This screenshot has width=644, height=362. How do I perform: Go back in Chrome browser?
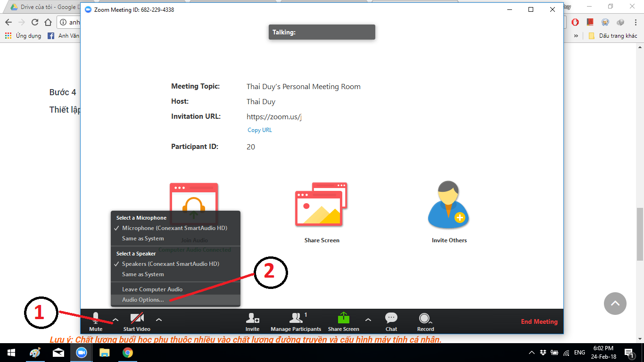coord(8,22)
